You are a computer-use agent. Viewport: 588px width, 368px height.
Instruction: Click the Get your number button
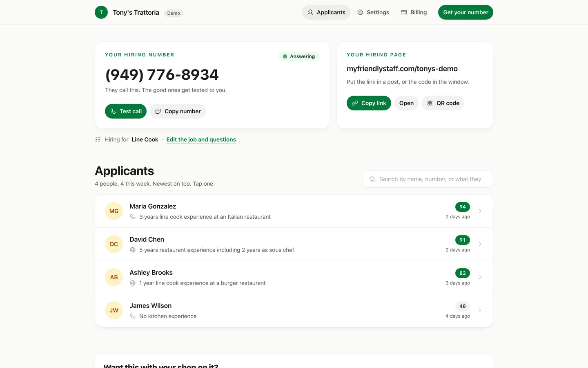465,12
